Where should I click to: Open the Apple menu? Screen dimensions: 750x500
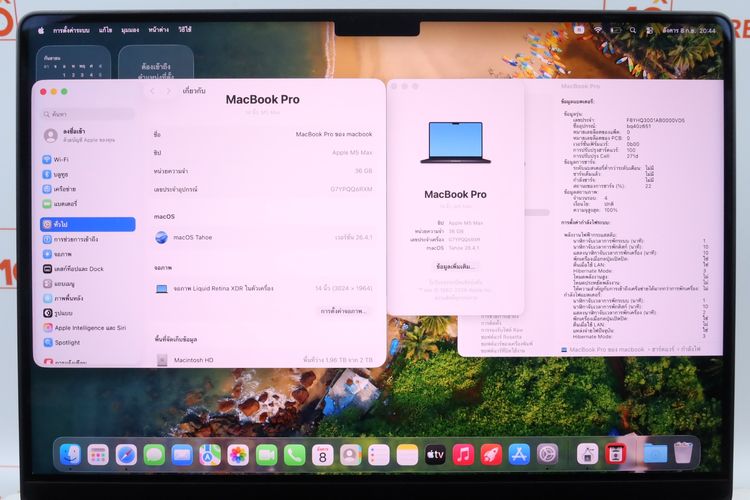click(41, 30)
